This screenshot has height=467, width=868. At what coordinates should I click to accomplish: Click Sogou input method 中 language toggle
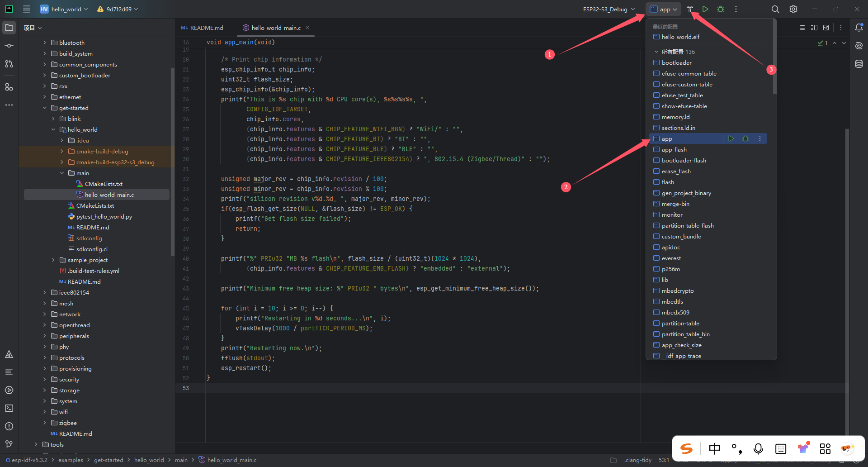click(714, 448)
